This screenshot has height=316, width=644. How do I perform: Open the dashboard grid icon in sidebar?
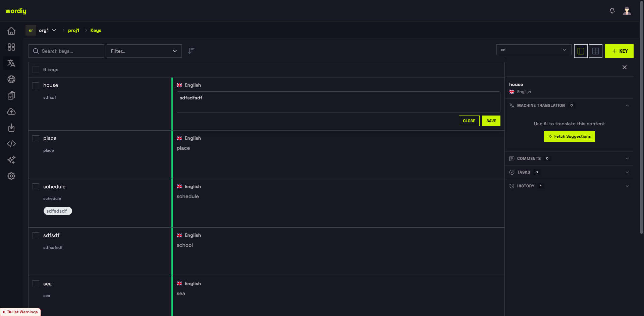[x=11, y=47]
